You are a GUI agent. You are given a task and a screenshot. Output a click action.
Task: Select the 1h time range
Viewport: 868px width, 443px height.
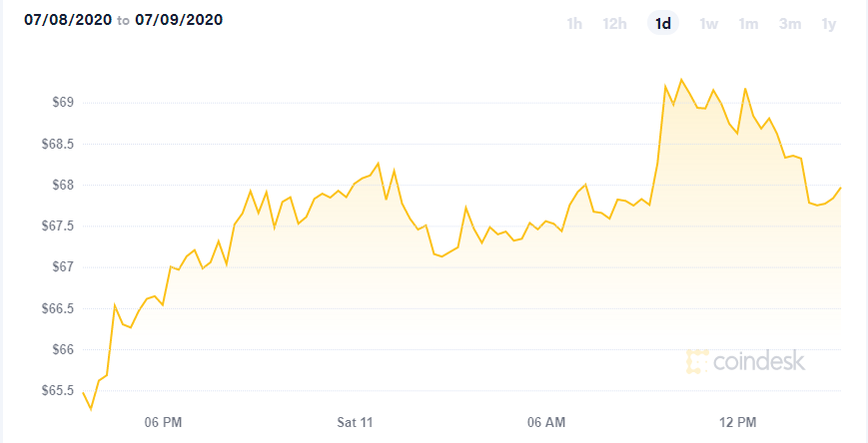point(574,24)
